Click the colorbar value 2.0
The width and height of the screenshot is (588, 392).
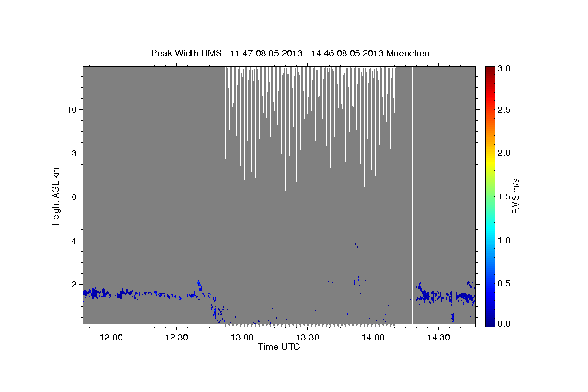click(x=505, y=153)
